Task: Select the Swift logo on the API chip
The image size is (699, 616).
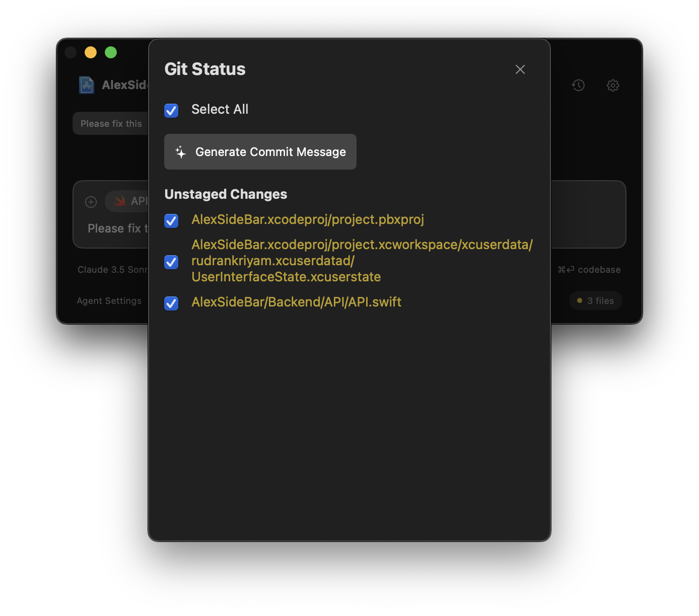Action: point(119,201)
